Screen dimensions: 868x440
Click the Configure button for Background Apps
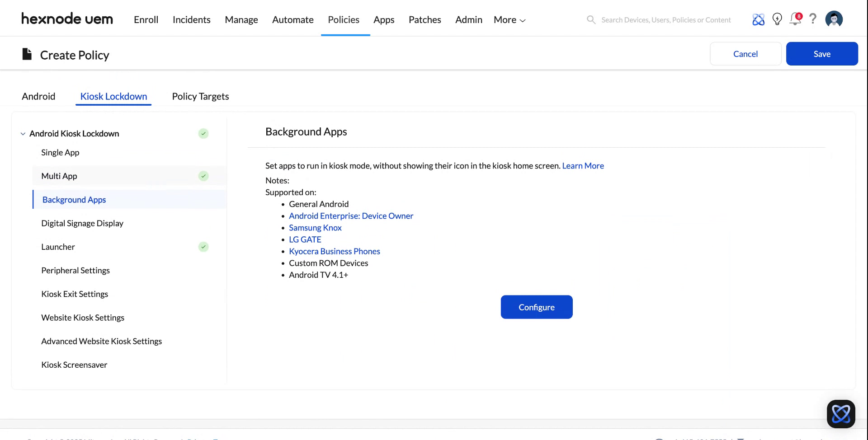537,307
